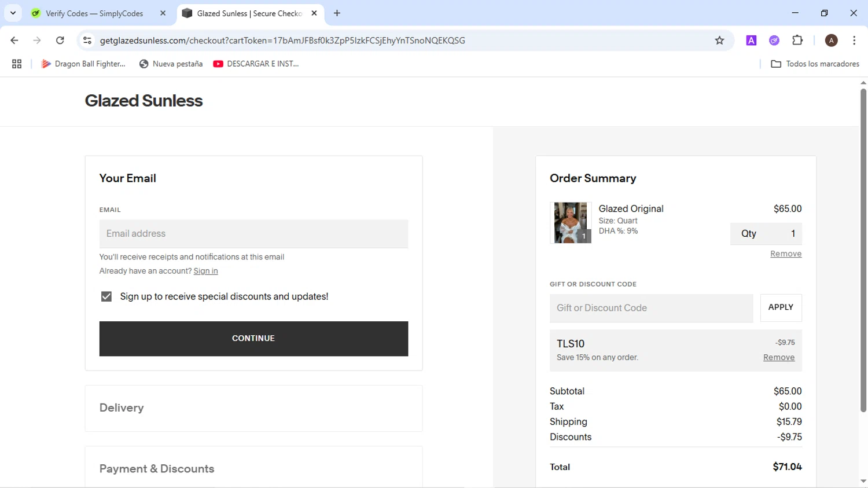Click the Subtotal amount $65.00

point(788,391)
